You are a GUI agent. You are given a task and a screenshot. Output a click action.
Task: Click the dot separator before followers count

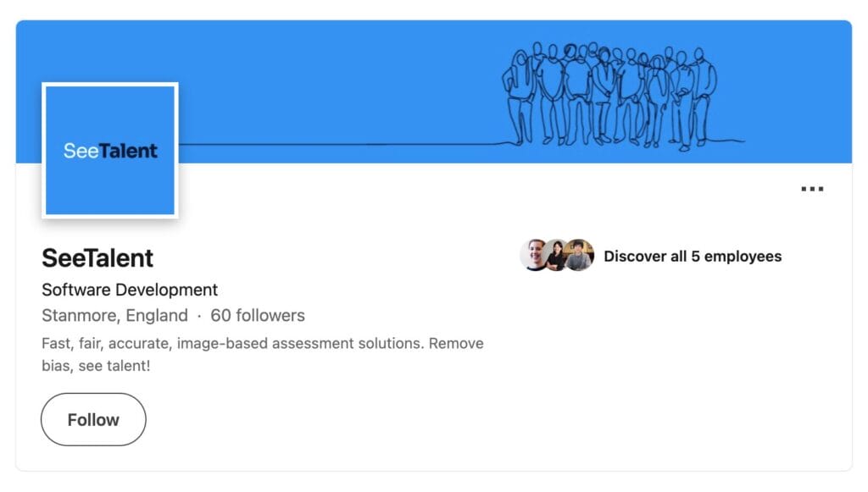[199, 316]
